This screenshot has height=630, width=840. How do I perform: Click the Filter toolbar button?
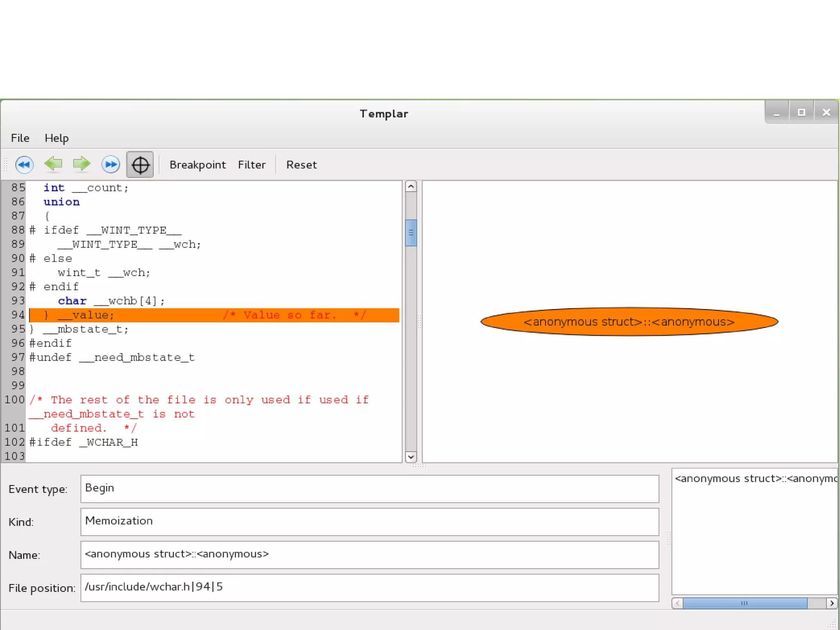[251, 165]
